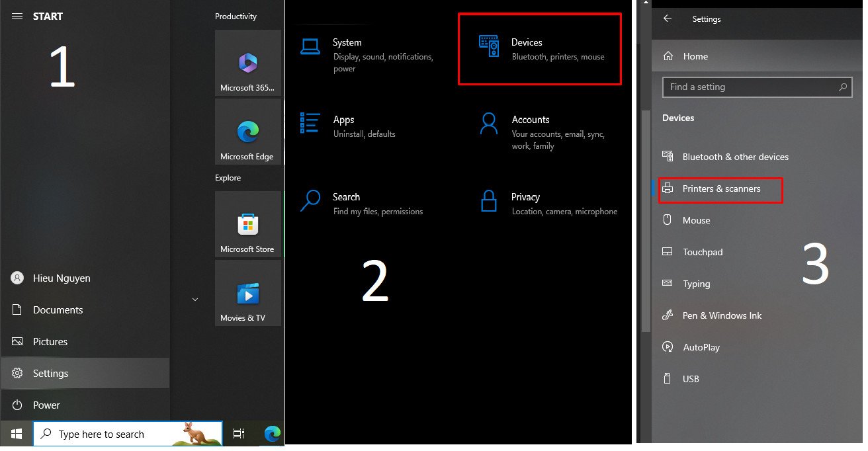868x451 pixels.
Task: Launch Microsoft Edge from the taskbar
Action: tap(272, 434)
